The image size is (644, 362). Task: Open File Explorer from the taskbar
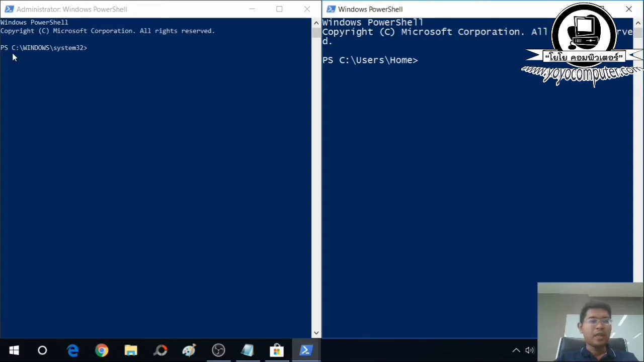[131, 350]
